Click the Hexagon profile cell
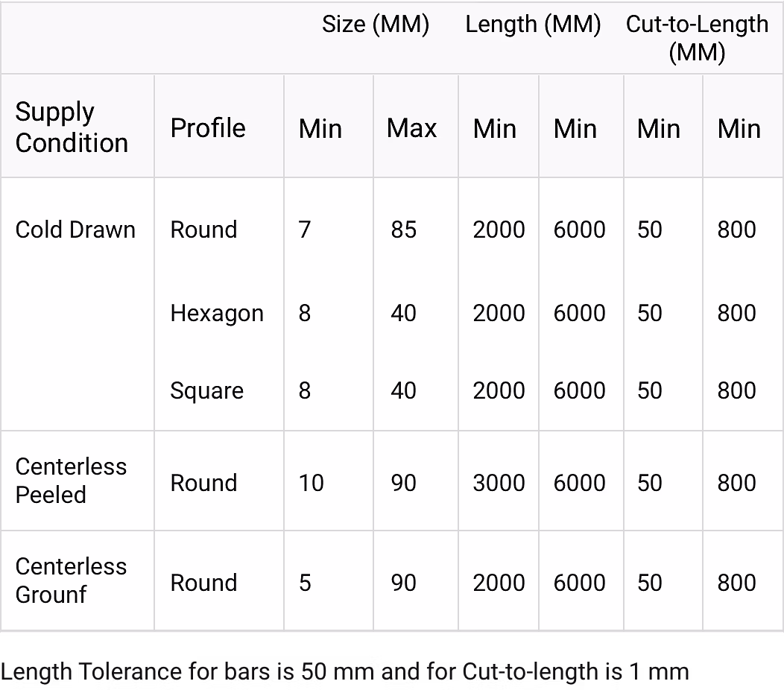Viewport: 784px width, 690px height. pyautogui.click(x=217, y=313)
